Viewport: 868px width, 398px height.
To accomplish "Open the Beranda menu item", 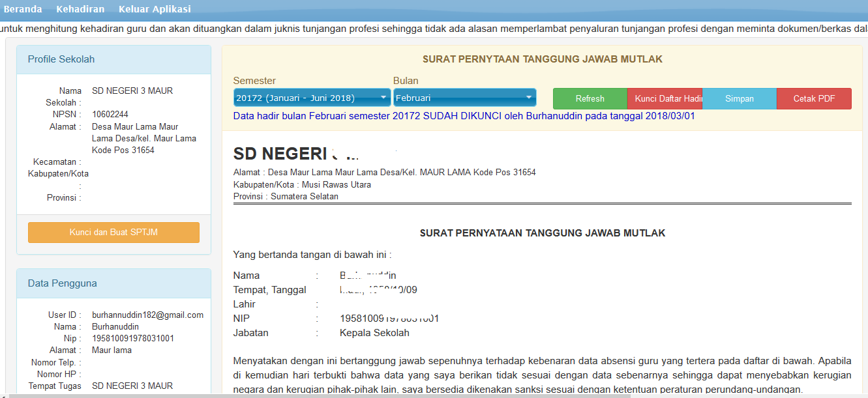I will pyautogui.click(x=23, y=9).
